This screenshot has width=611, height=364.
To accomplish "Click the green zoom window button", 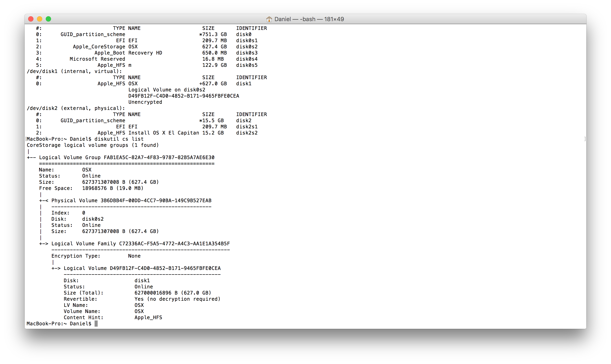I will point(49,19).
